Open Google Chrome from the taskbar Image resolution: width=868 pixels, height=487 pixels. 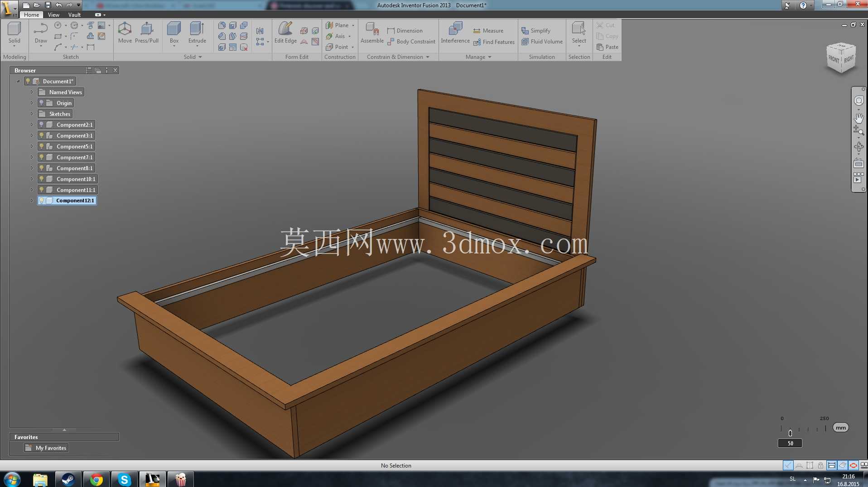click(96, 479)
